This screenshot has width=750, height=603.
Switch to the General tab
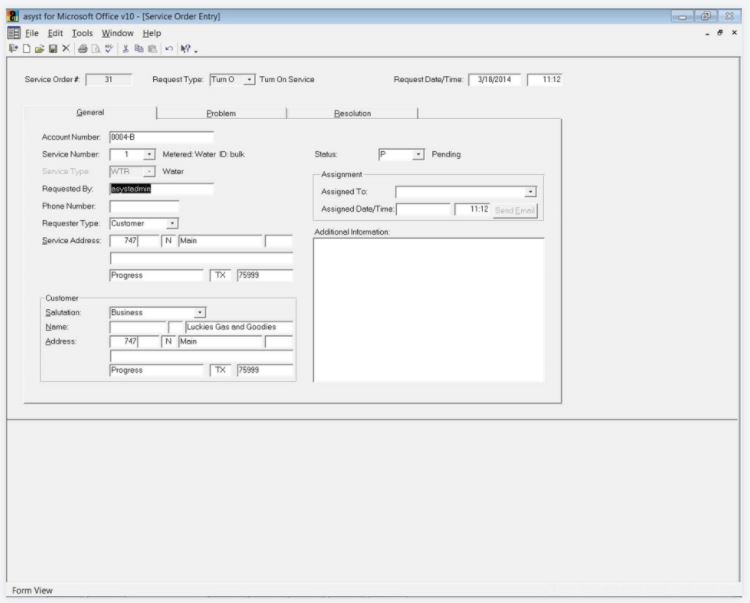(x=90, y=112)
